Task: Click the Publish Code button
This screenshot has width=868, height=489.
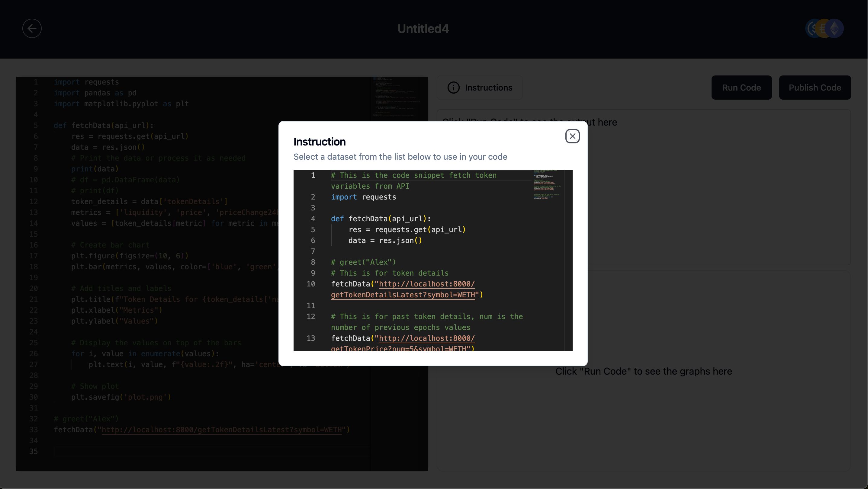Action: point(815,88)
